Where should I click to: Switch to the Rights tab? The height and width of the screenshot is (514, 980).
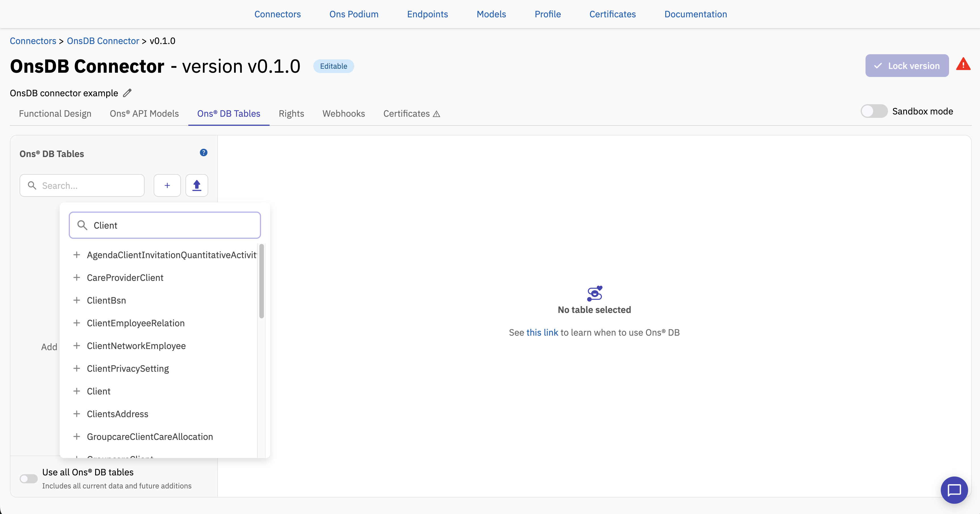tap(291, 113)
